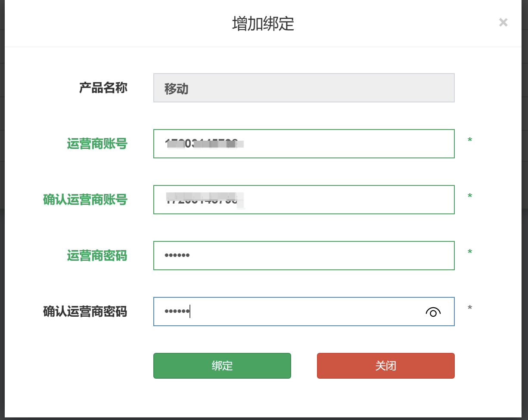Click the green 运营商密码 label
528x420 pixels.
click(x=97, y=256)
